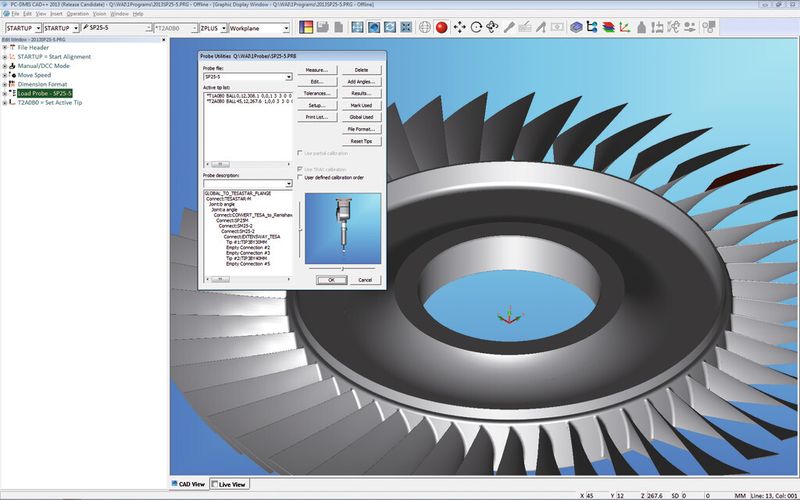This screenshot has width=800, height=500.
Task: Click the Reset Tips button
Action: coord(361,141)
